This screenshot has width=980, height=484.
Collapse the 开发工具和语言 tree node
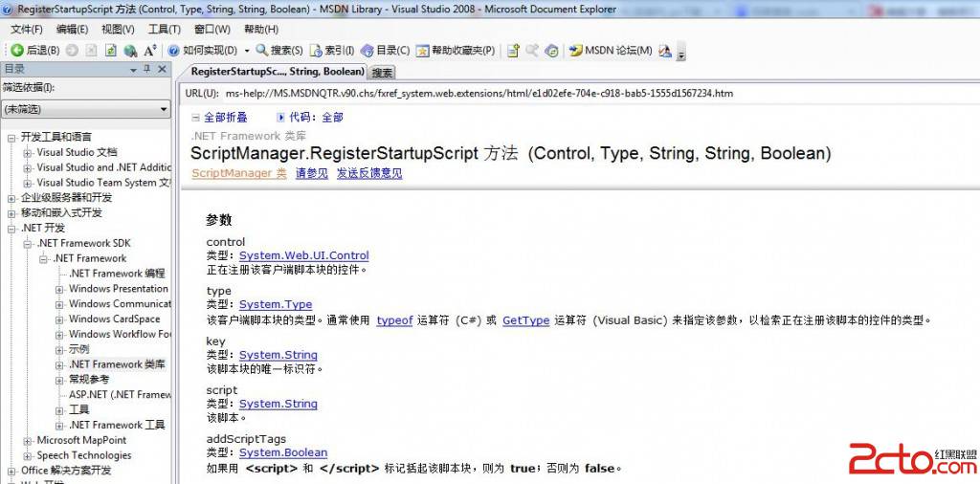[x=11, y=138]
